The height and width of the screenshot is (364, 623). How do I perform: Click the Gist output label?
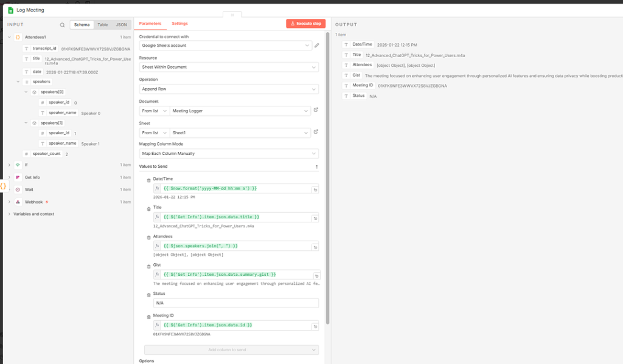pos(356,75)
